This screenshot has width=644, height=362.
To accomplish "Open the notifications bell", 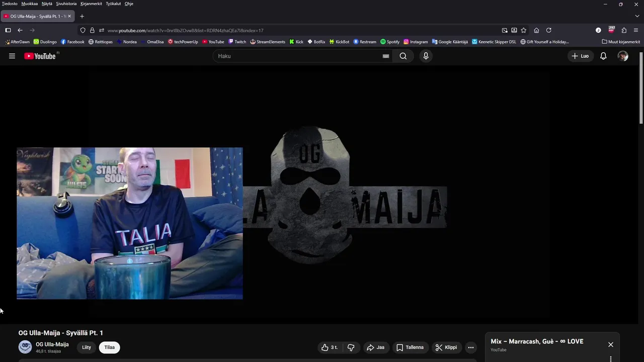I will (x=603, y=56).
